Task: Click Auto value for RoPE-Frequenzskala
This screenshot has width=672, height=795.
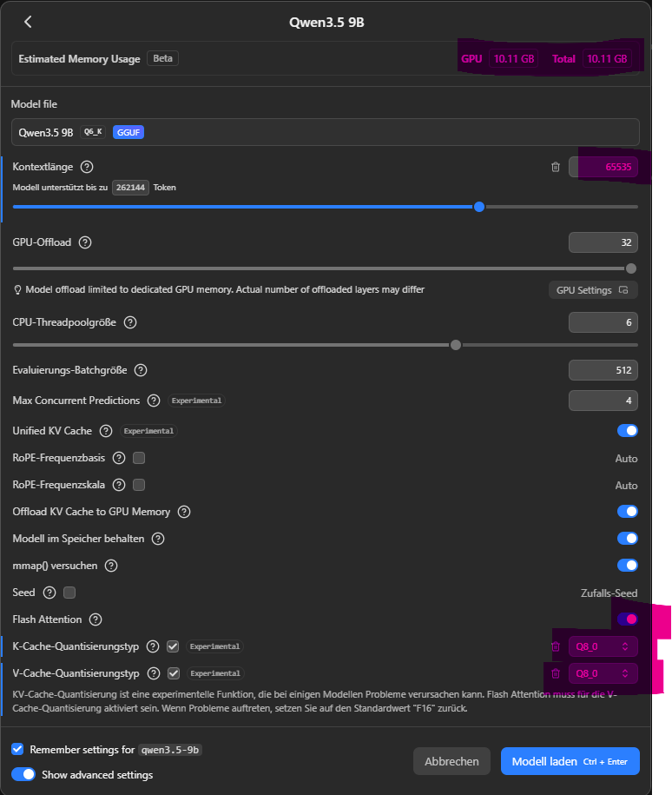Action: (x=626, y=485)
